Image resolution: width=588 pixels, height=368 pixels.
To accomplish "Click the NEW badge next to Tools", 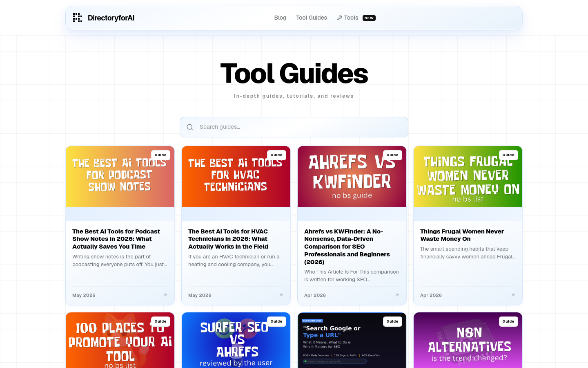I will coord(369,18).
